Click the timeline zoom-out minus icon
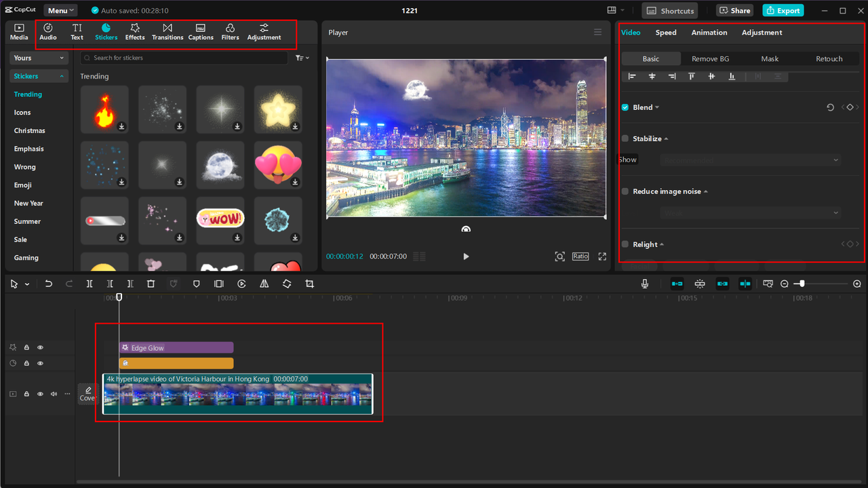868x488 pixels. pyautogui.click(x=785, y=284)
